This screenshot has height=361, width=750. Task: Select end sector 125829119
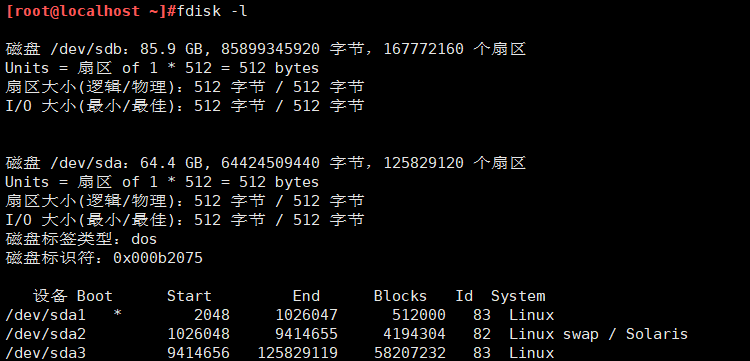298,353
